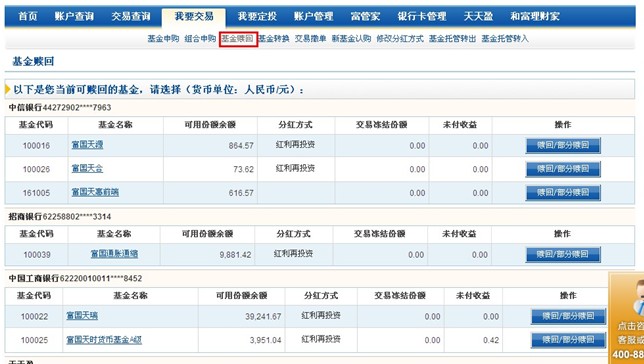The width and height of the screenshot is (644, 364).
Task: Click the 红利再投资 cell for fund 100025
Action: pyautogui.click(x=321, y=339)
